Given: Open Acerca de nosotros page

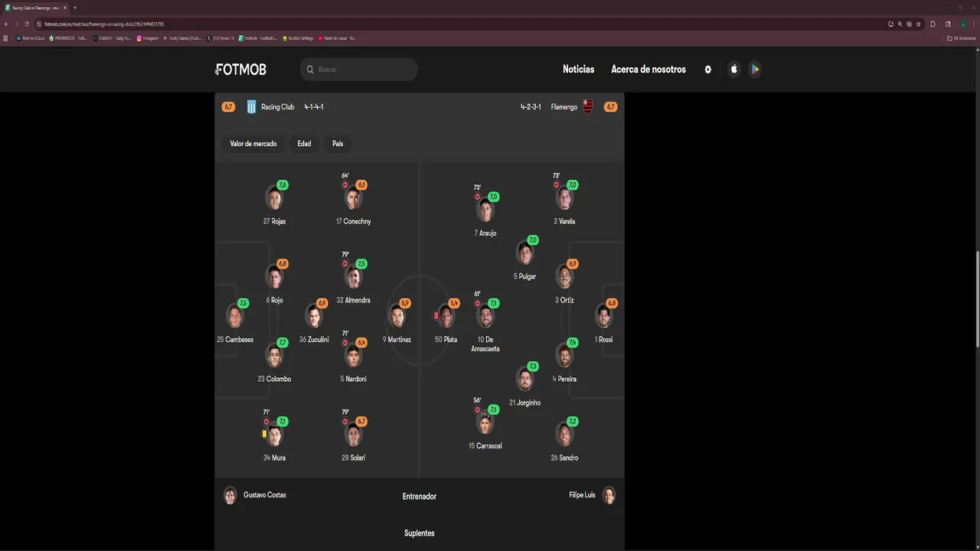Looking at the screenshot, I should coord(648,70).
